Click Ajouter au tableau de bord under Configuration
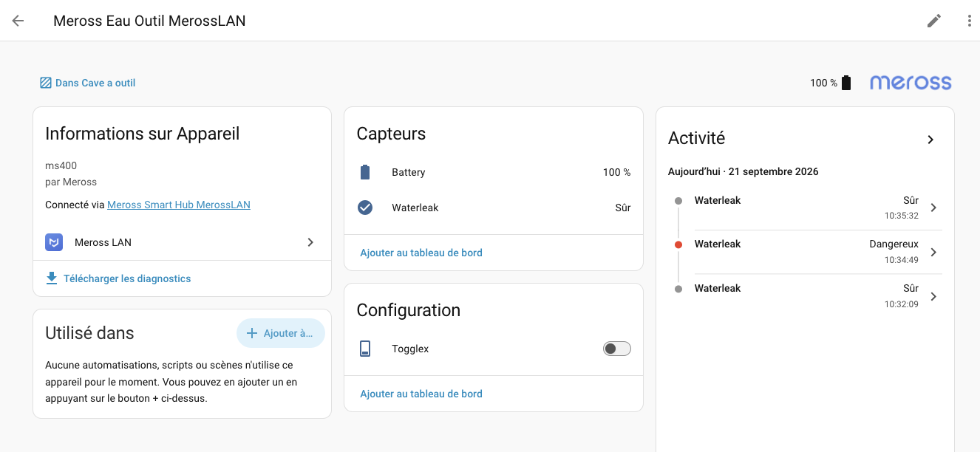Viewport: 980px width, 452px height. coord(421,394)
